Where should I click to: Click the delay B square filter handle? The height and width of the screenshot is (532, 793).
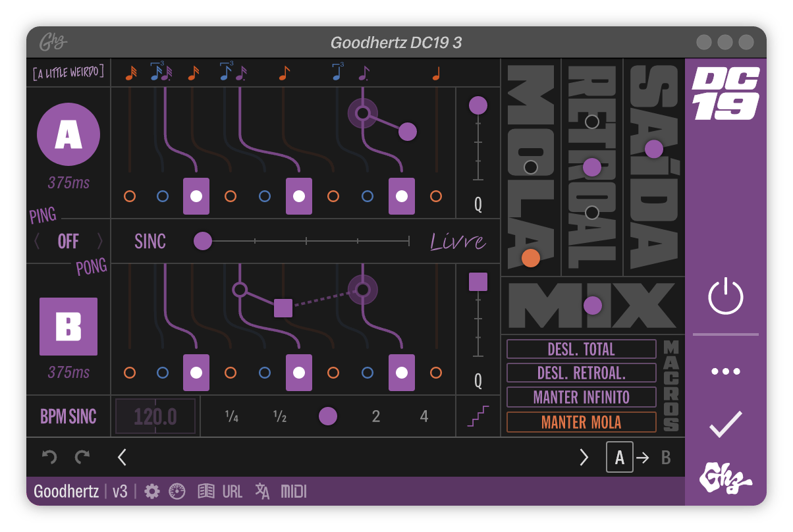point(283,307)
